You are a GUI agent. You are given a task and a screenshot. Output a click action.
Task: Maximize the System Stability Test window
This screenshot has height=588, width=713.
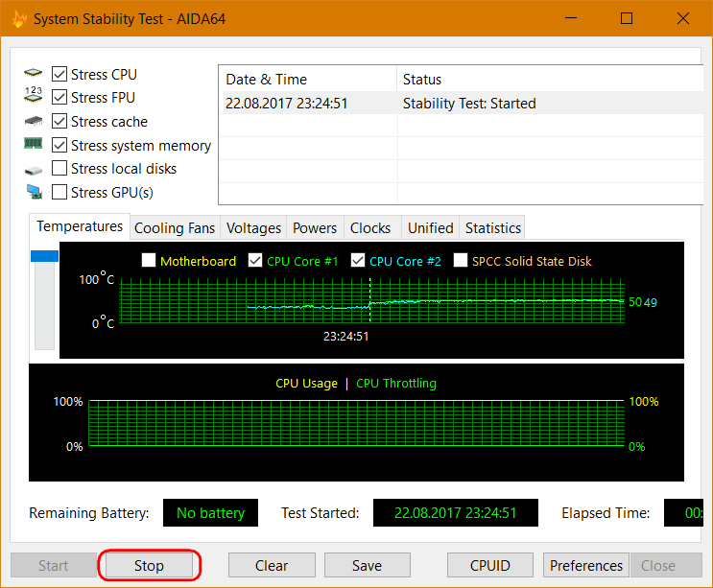click(x=627, y=18)
